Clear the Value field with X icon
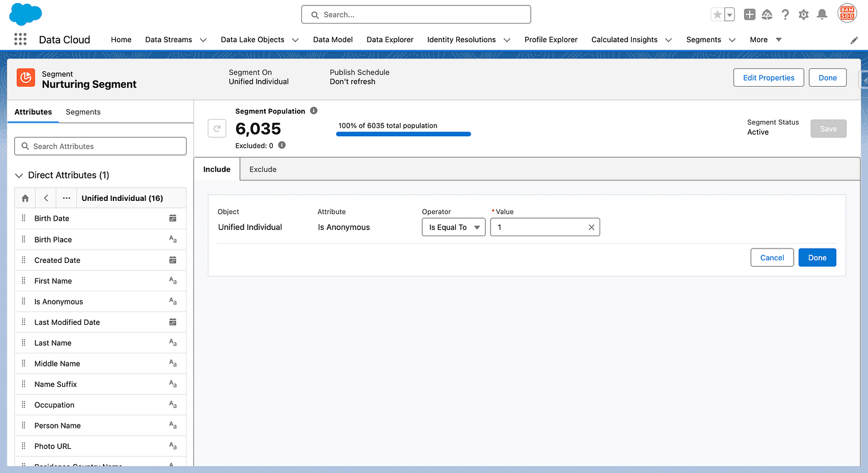 (x=591, y=228)
